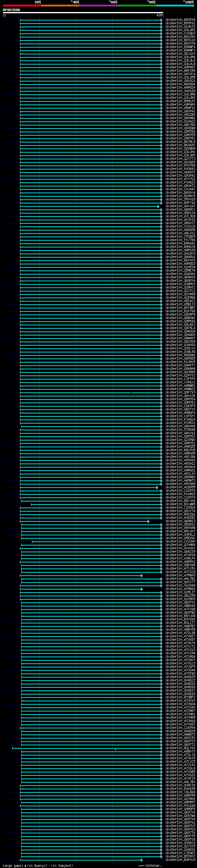Screen dimensions: 197x868
Task: Click hit label UniRef100_Q5J1K3
Action: click(x=180, y=54)
